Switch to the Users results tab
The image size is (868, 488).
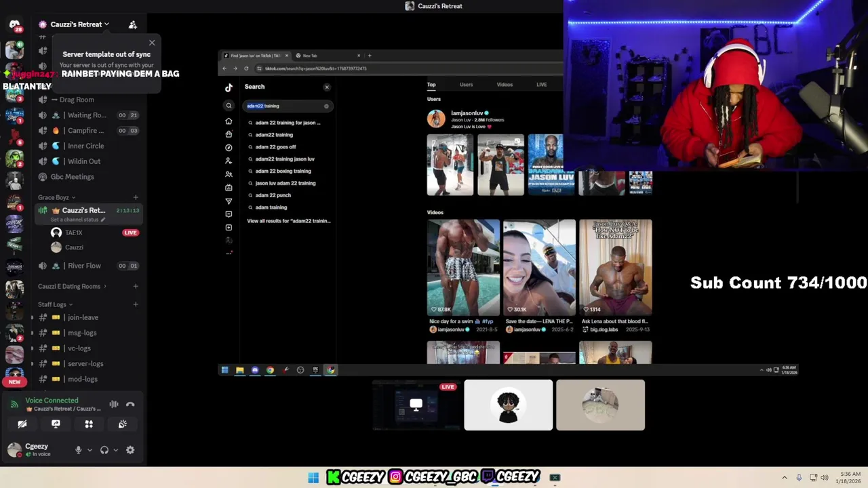click(x=466, y=85)
